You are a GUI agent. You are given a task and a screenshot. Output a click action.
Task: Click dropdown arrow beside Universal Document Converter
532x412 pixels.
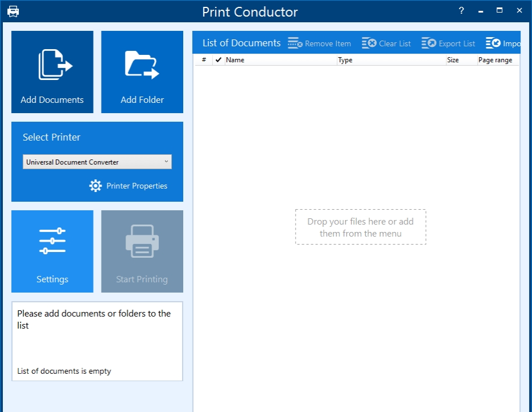pyautogui.click(x=166, y=162)
